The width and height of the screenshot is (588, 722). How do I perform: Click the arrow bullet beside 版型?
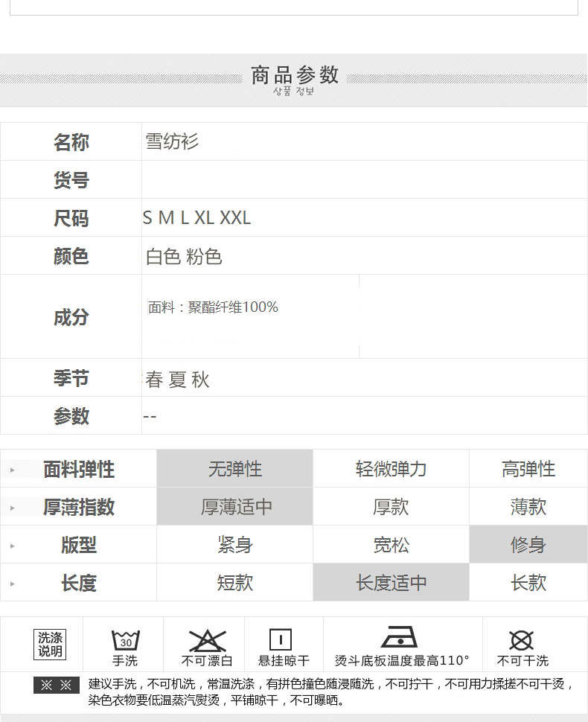[13, 546]
